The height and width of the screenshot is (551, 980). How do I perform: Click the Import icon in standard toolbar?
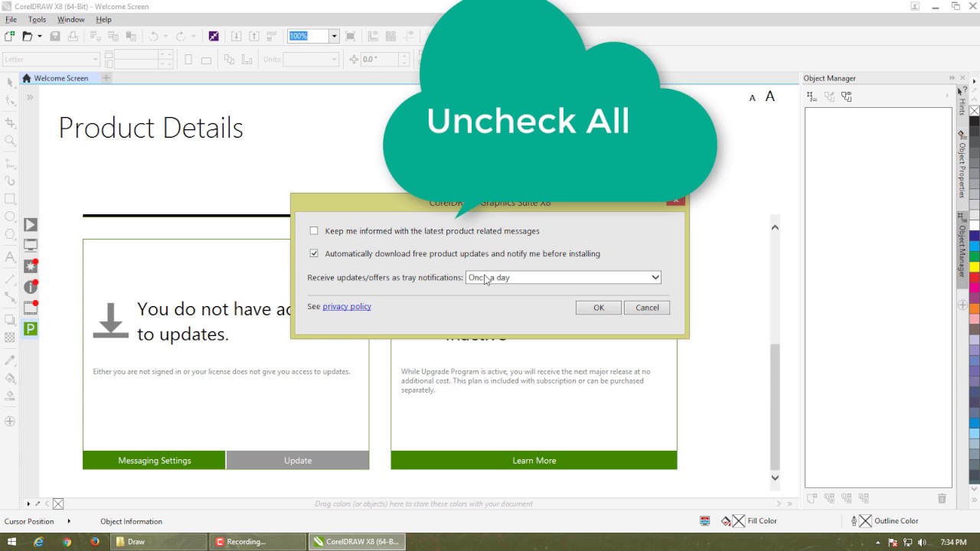point(236,36)
